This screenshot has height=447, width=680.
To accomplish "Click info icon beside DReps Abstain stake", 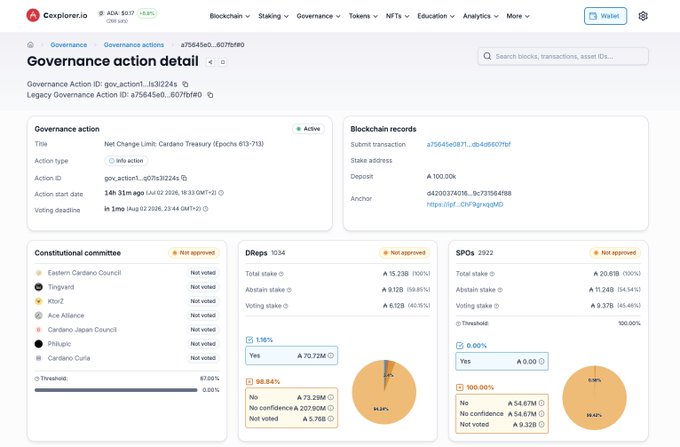I will coord(289,290).
